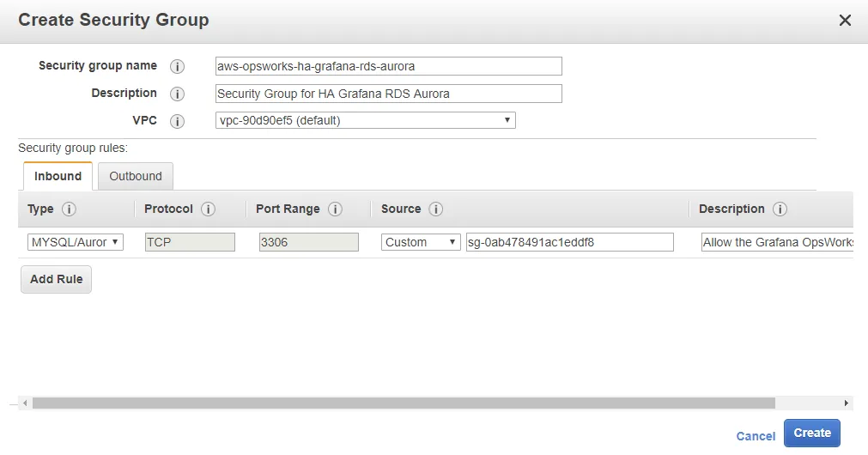This screenshot has height=455, width=868.
Task: Click info icon in rules Description column header
Action: point(780,209)
